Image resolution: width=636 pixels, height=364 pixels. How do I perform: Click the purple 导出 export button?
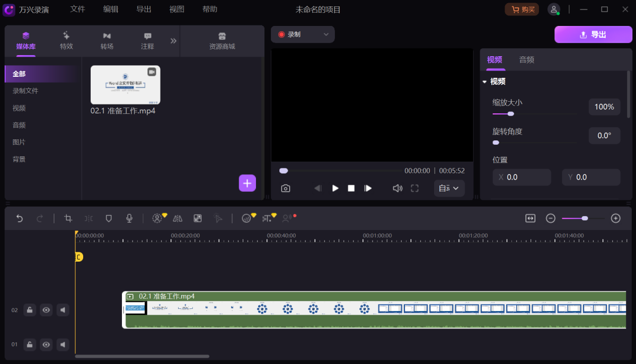[593, 34]
